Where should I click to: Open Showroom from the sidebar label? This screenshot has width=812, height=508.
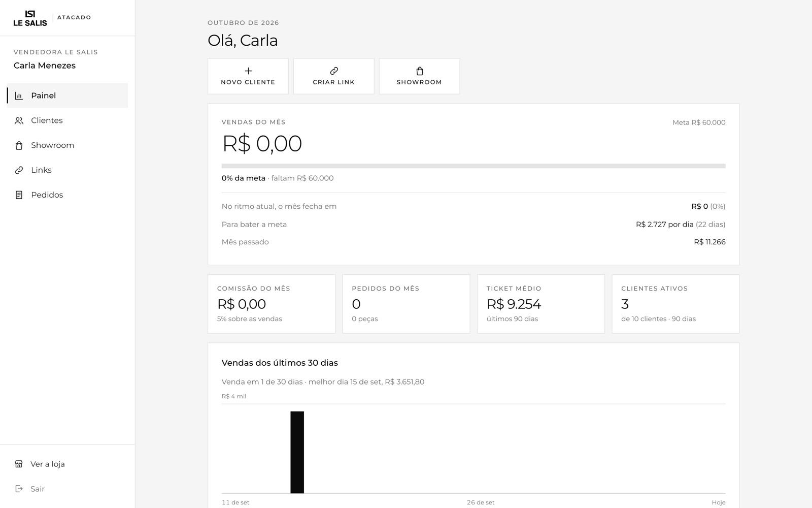tap(52, 145)
